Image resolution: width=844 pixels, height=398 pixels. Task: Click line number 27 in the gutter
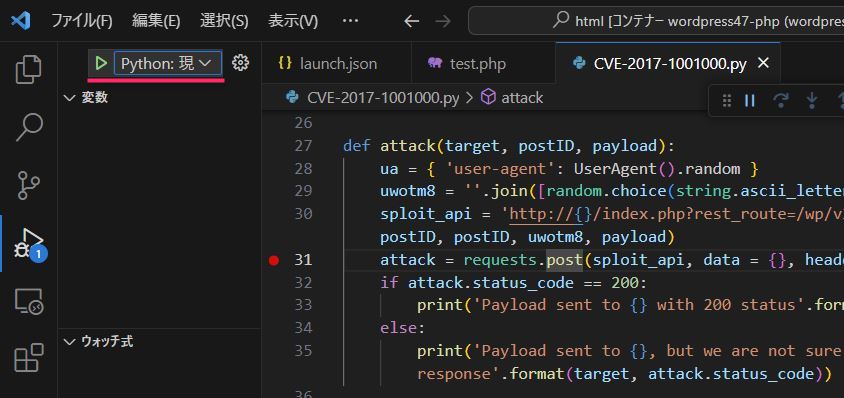click(x=303, y=146)
